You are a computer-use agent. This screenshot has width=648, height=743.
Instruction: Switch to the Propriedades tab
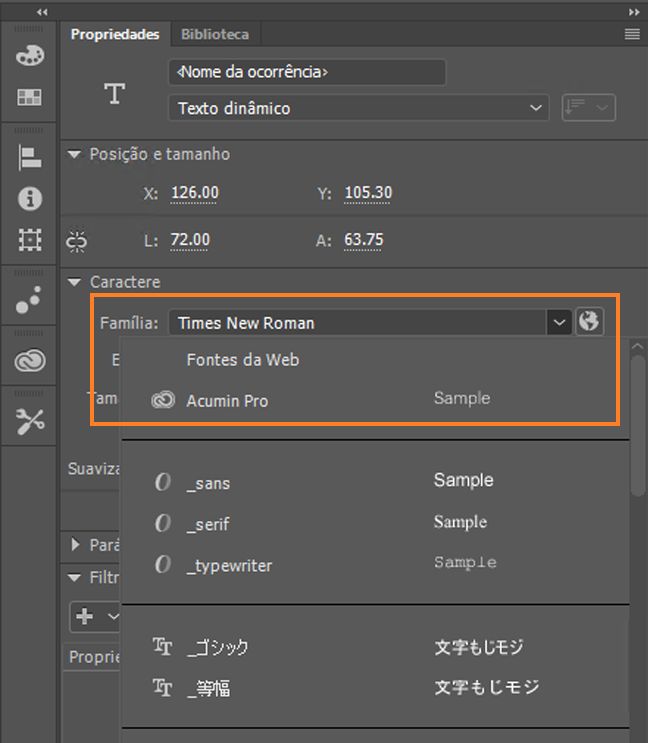115,34
